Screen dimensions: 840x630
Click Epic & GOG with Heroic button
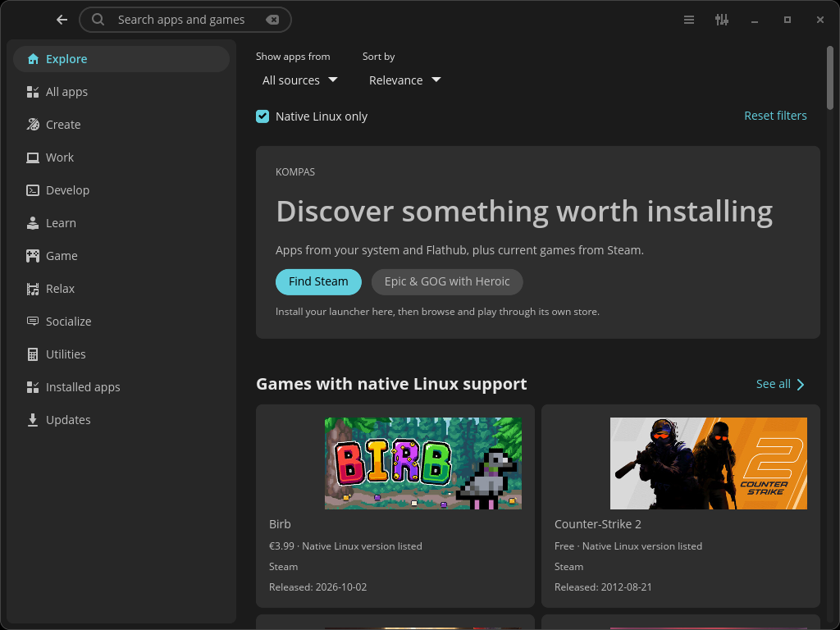(x=447, y=282)
